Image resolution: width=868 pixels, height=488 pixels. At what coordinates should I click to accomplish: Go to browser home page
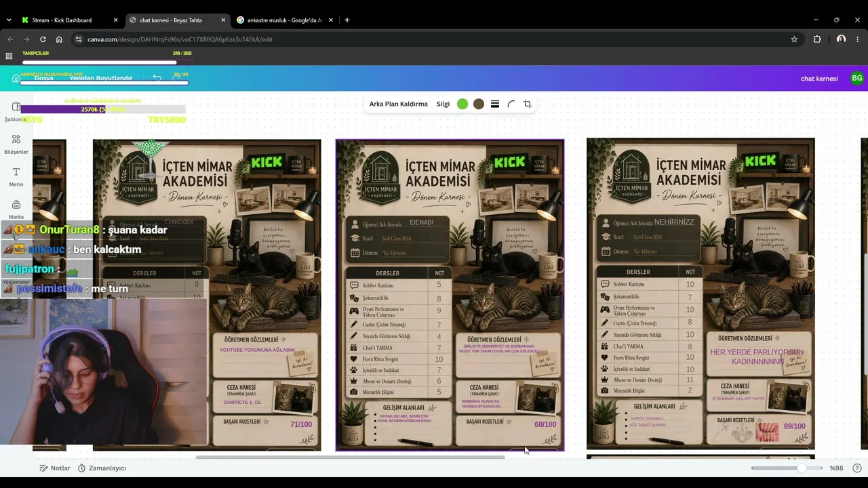click(59, 39)
